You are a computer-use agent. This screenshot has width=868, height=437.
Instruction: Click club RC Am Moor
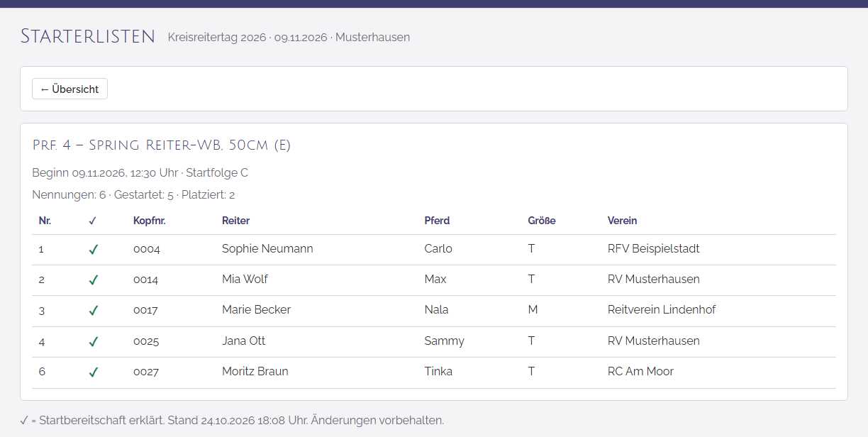point(640,372)
